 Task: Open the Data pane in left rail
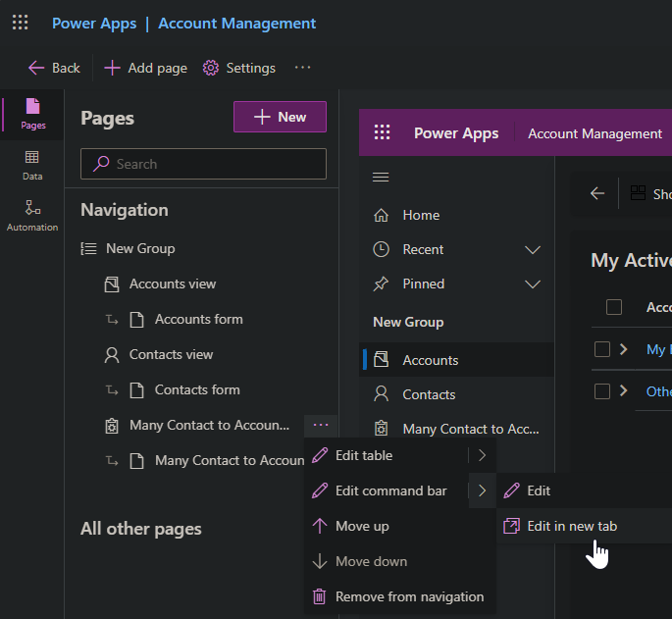click(32, 166)
